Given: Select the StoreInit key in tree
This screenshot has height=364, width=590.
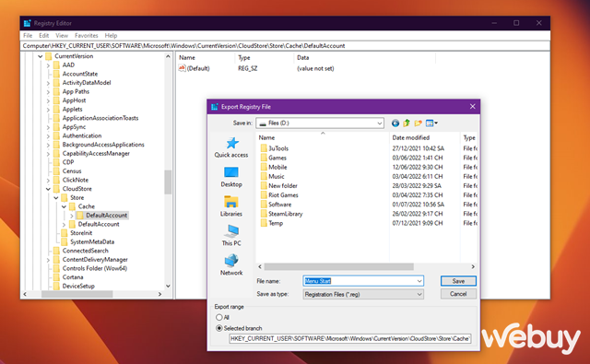Looking at the screenshot, I should pos(81,233).
